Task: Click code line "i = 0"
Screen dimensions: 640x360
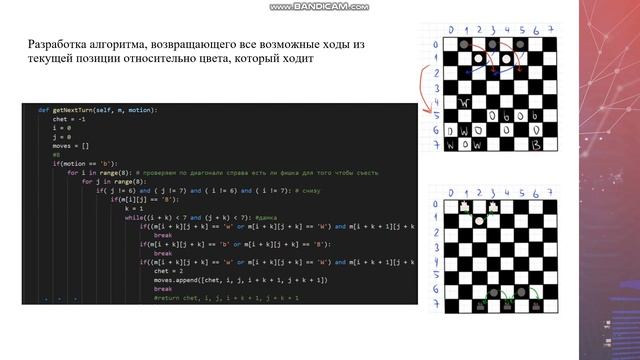Action: [62, 128]
